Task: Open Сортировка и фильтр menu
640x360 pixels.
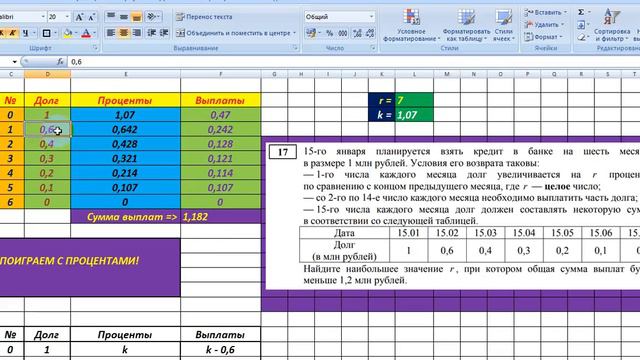Action: (612, 25)
